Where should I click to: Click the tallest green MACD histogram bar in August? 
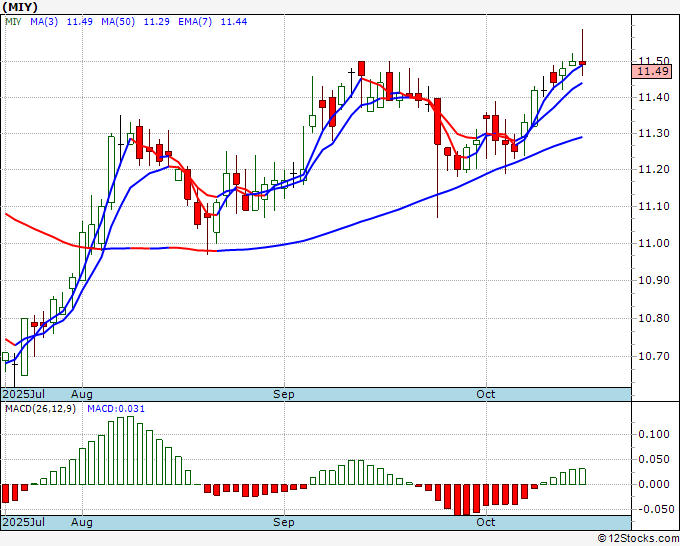[x=130, y=450]
